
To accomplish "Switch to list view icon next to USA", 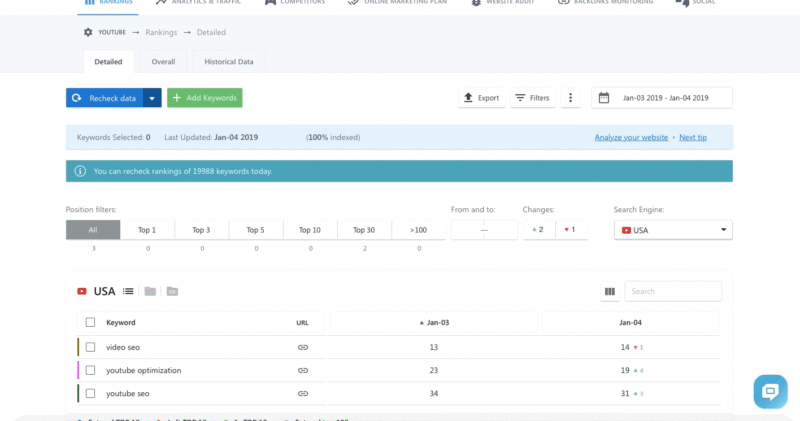I will 128,292.
